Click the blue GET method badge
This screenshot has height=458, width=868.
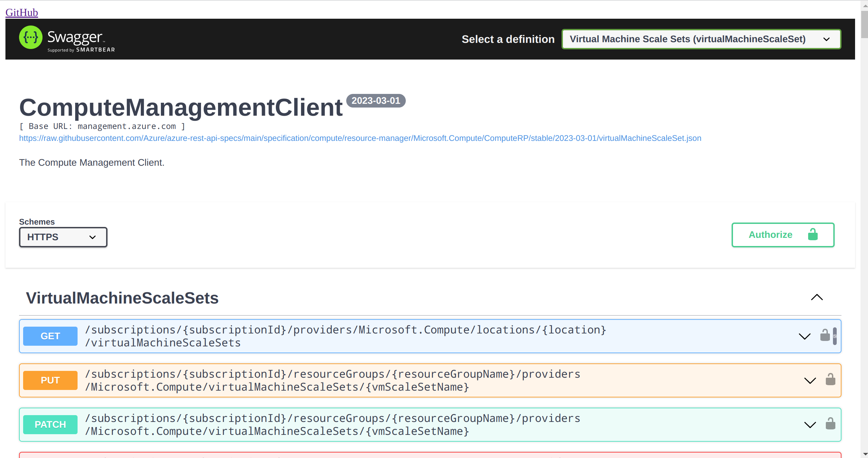[50, 336]
